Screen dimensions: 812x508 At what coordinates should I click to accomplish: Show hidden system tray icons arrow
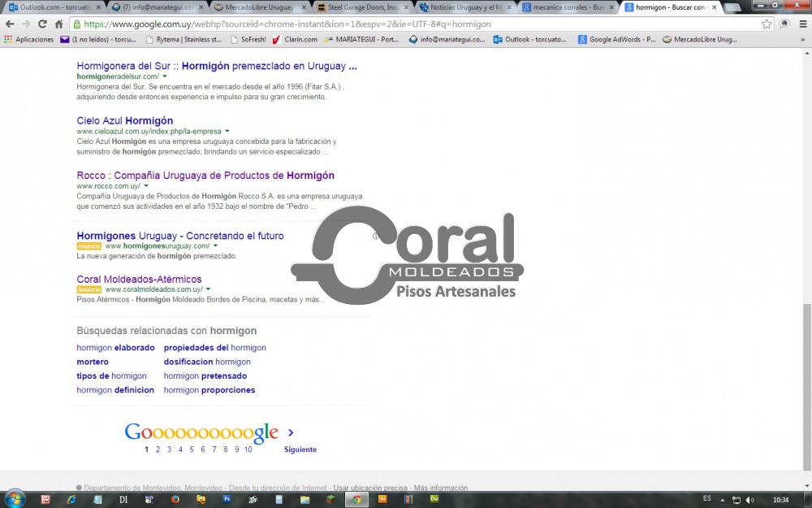pos(723,500)
